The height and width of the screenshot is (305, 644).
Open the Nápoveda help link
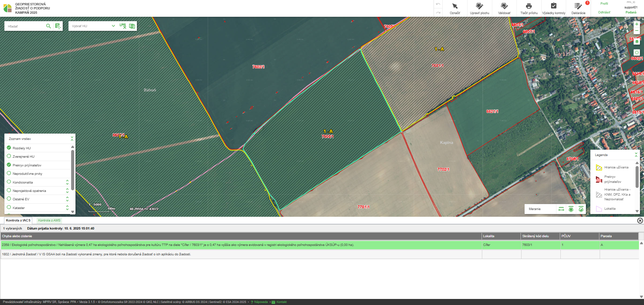261,302
